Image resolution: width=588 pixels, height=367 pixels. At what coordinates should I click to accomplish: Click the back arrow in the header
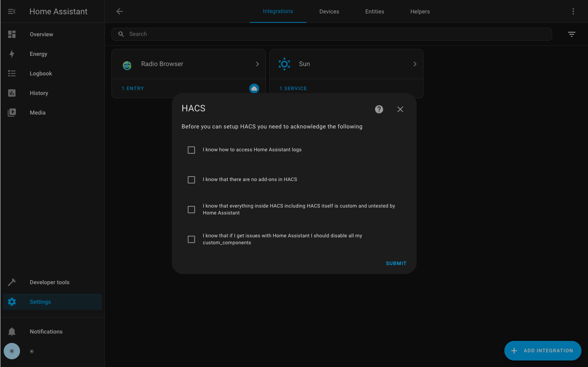point(120,11)
